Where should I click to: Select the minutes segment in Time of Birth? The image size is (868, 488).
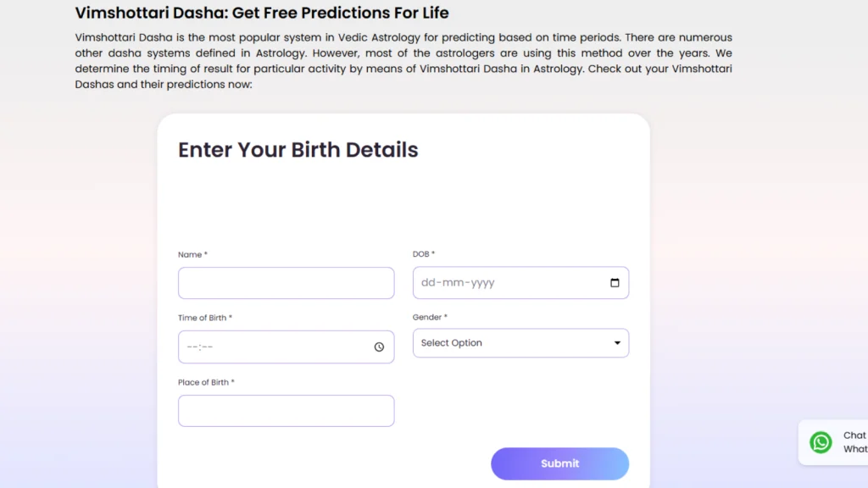coord(208,347)
